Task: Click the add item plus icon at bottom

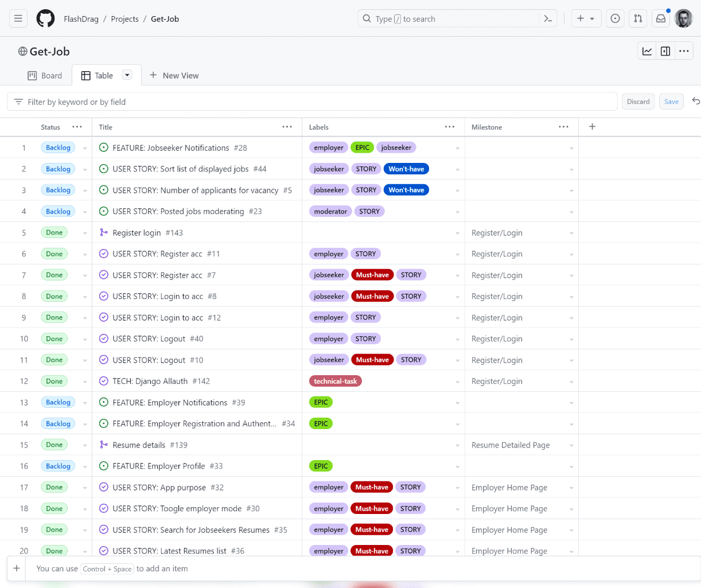Action: (x=17, y=568)
